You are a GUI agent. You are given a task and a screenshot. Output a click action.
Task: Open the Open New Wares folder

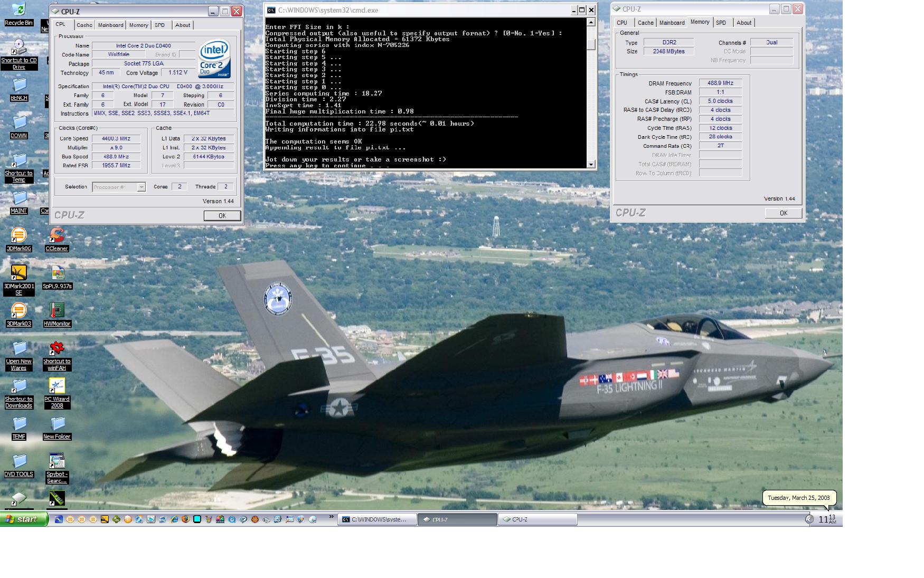pos(18,356)
